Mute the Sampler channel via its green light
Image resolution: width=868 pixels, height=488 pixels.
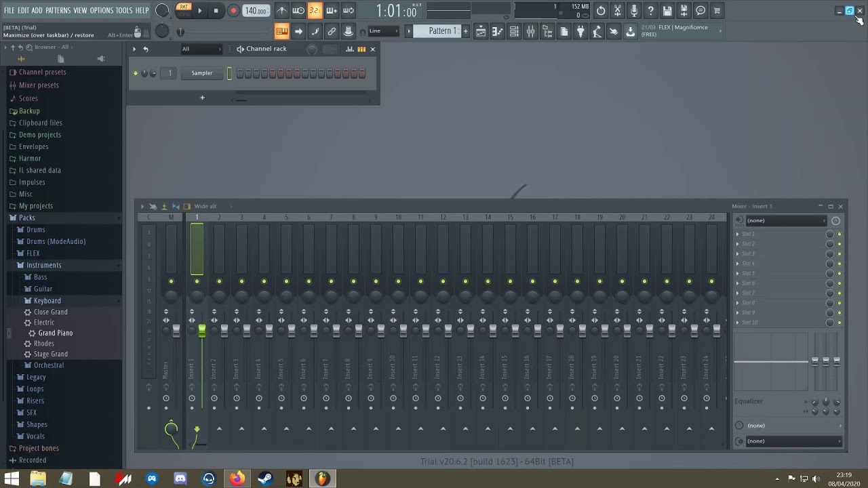tap(136, 73)
